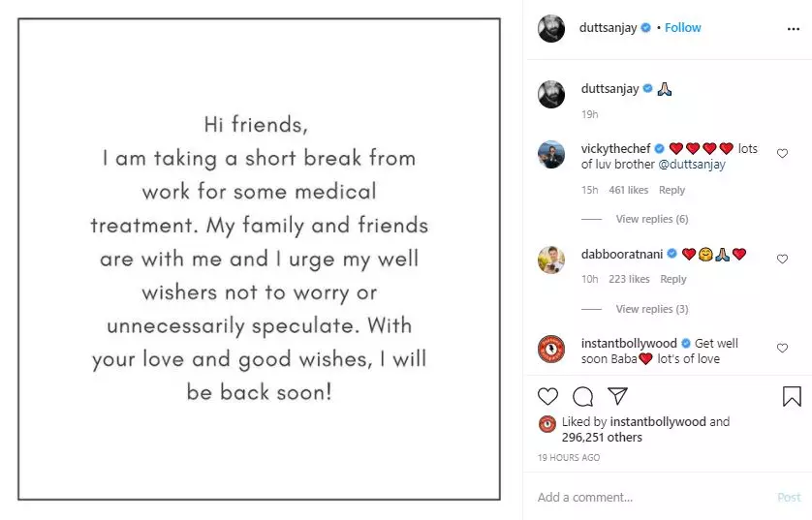The image size is (812, 520).
Task: Open duttsanjay profile picture in header
Action: (x=551, y=28)
